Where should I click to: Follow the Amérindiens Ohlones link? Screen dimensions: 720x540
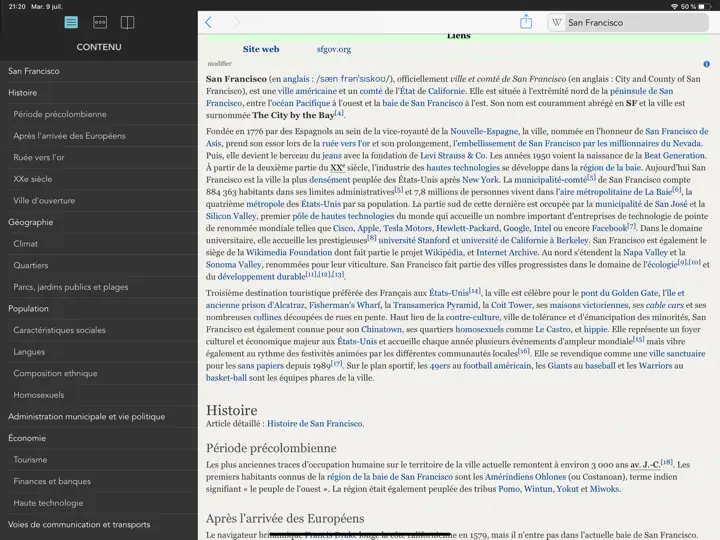pos(525,477)
